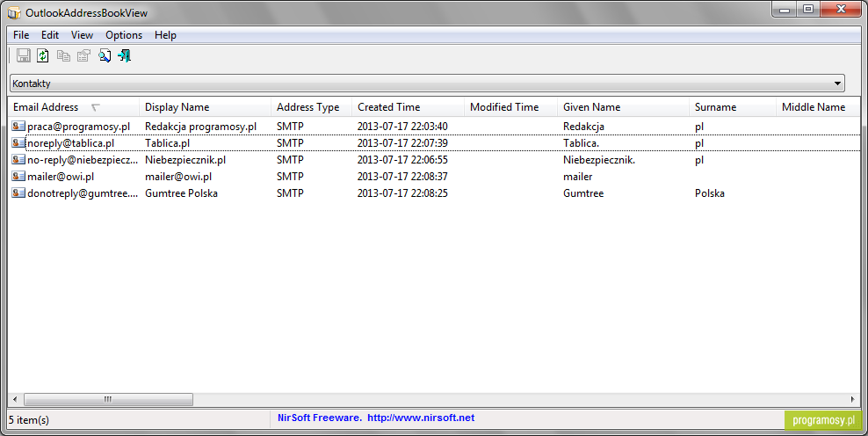Maximize the OutlookAddressBookView window
Screen dimensions: 868x436
click(x=808, y=10)
